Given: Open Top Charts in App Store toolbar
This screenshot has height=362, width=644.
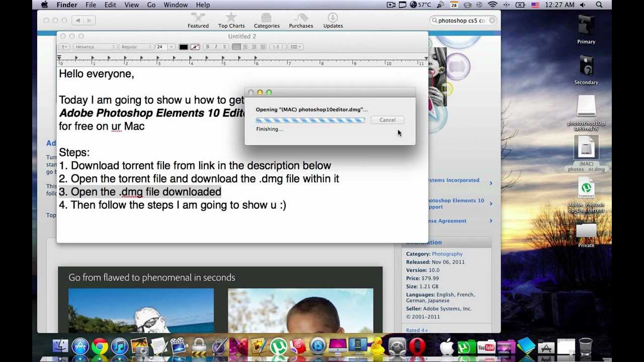Looking at the screenshot, I should [x=231, y=21].
